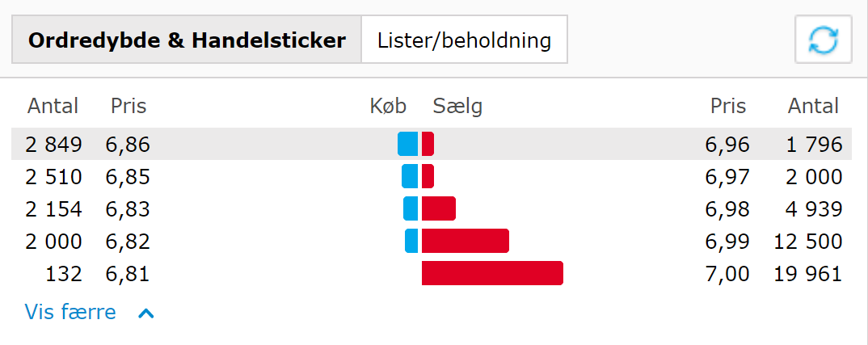Click the sell quantity 12 500
Viewport: 868px width, 345px height.
(x=807, y=242)
